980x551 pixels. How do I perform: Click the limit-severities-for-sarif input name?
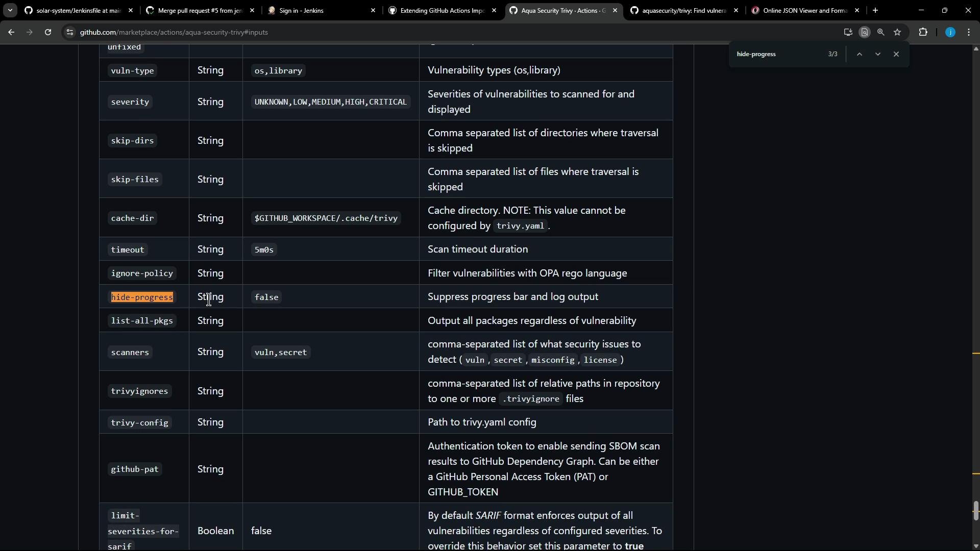point(143,531)
